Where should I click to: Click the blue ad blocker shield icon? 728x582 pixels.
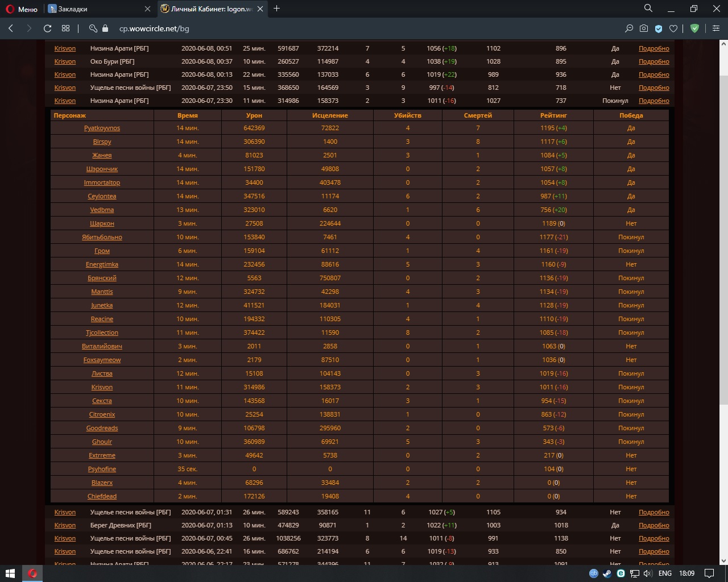pos(659,28)
